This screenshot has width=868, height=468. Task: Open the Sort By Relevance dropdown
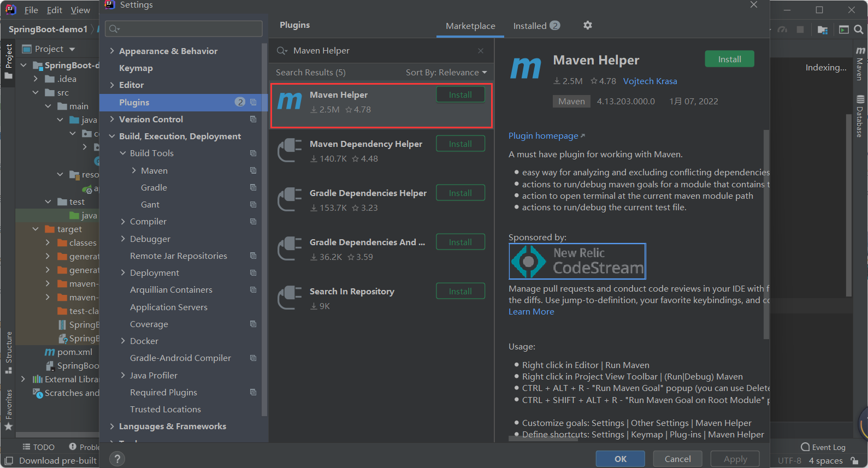point(446,73)
